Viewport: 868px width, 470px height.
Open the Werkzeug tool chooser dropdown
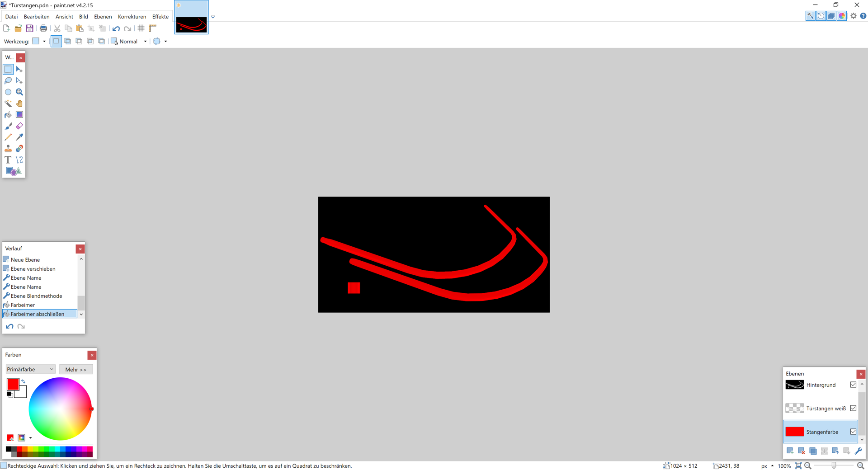click(44, 42)
